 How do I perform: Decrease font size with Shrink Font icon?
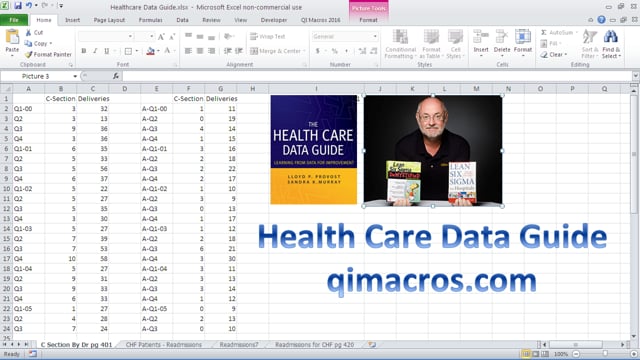pyautogui.click(x=172, y=37)
